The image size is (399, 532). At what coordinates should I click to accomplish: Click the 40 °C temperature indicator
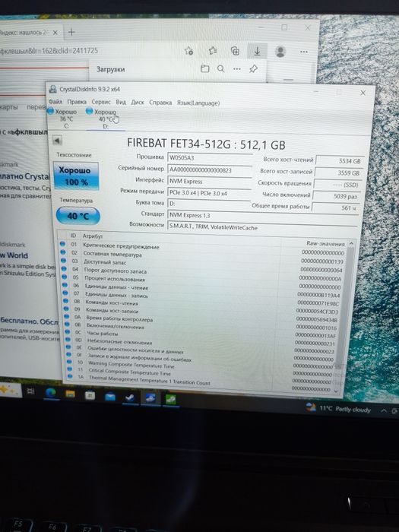(x=78, y=216)
